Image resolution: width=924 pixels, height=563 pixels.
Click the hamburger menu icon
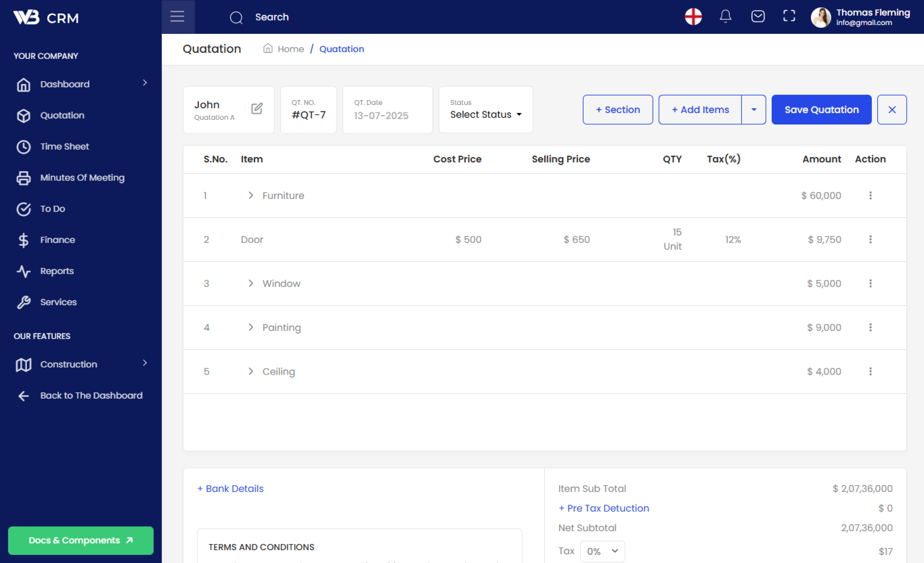[x=177, y=16]
